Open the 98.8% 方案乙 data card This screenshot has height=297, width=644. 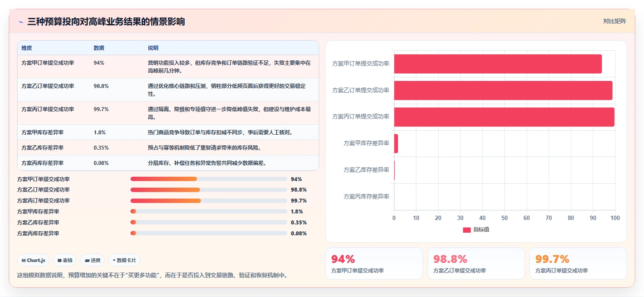click(x=476, y=263)
